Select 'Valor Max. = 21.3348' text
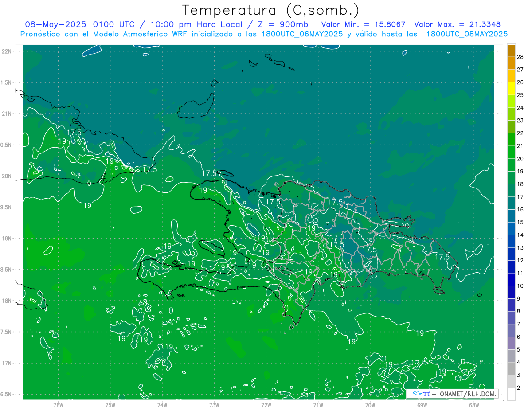Viewport: 532px width, 411px height. coord(457,24)
